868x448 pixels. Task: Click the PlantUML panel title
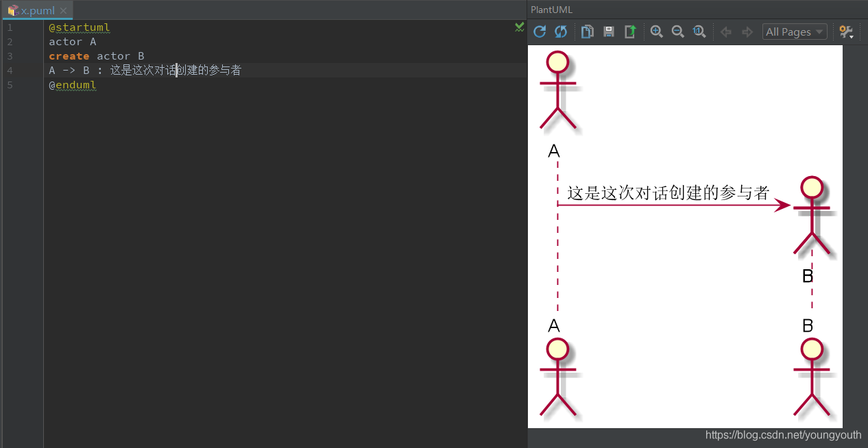551,10
